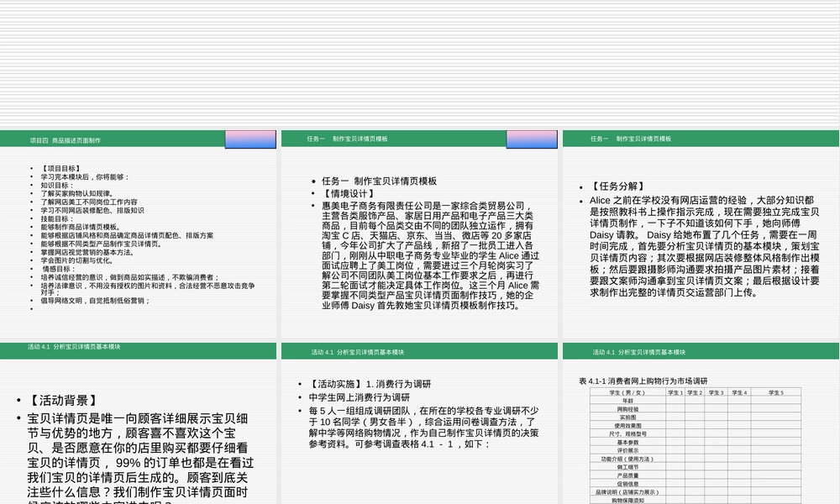The height and width of the screenshot is (504, 840).
Task: Click the caption '表 4.1-1 消费者网上购物行为市场调研'
Action: [643, 381]
